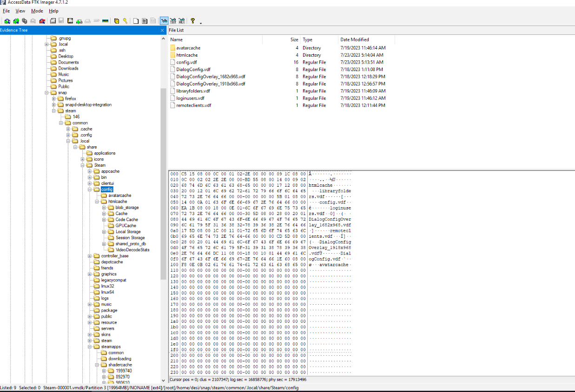Click Add to Custom Content Image icon
Viewport: 575px width, 392px height.
tap(79, 21)
